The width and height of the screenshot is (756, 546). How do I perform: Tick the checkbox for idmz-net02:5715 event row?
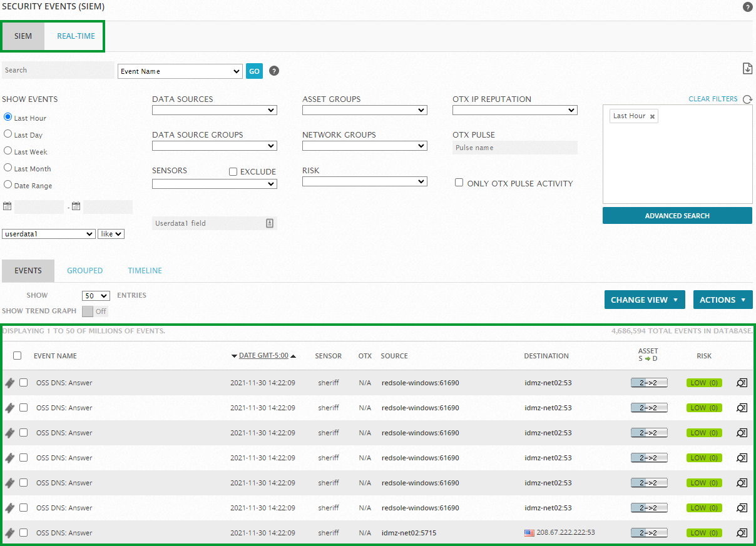click(x=24, y=532)
